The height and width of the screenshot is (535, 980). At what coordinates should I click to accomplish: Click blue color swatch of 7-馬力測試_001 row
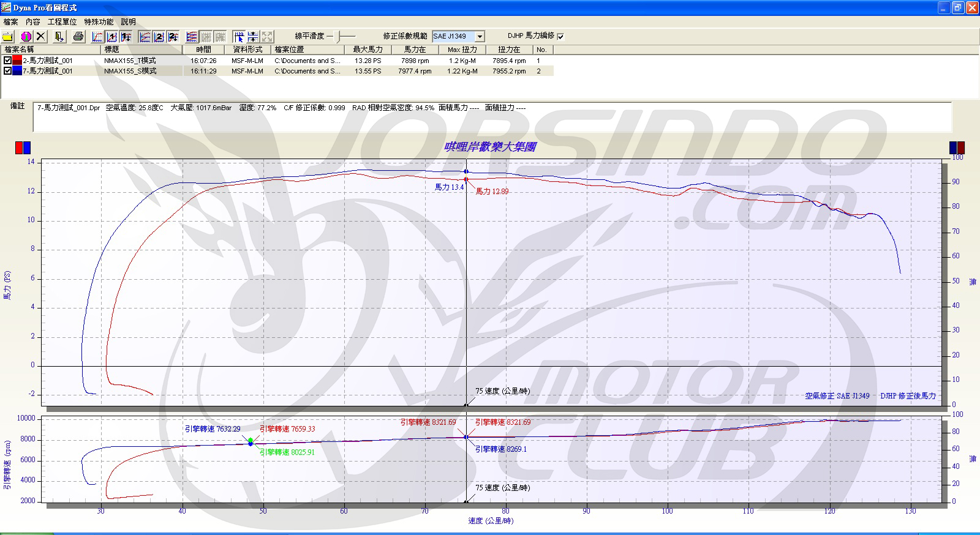coord(17,71)
